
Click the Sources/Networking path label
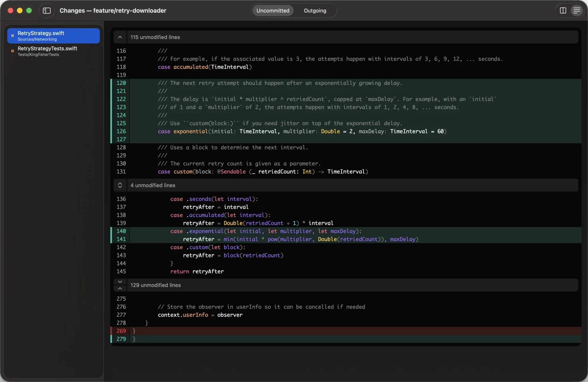[37, 39]
